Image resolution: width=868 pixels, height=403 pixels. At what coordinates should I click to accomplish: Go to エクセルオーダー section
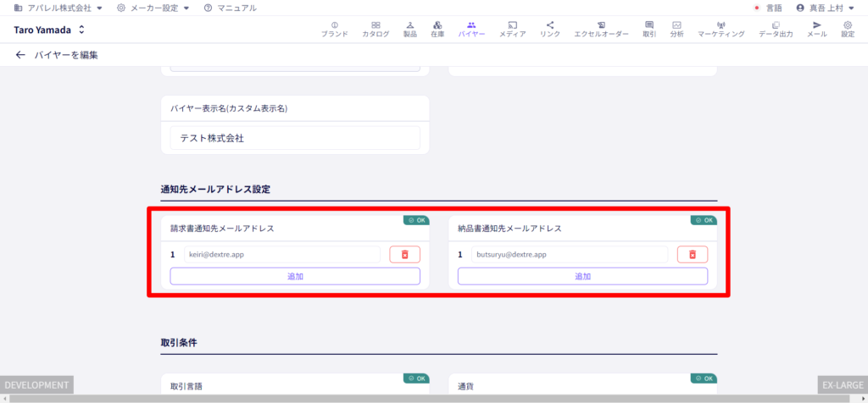point(601,30)
